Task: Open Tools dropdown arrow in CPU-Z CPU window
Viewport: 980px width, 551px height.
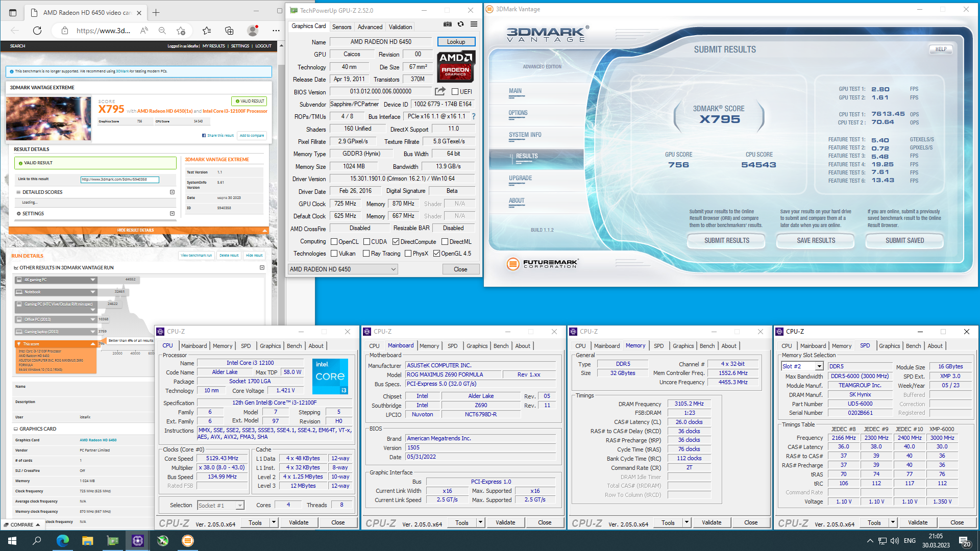Action: pos(274,522)
